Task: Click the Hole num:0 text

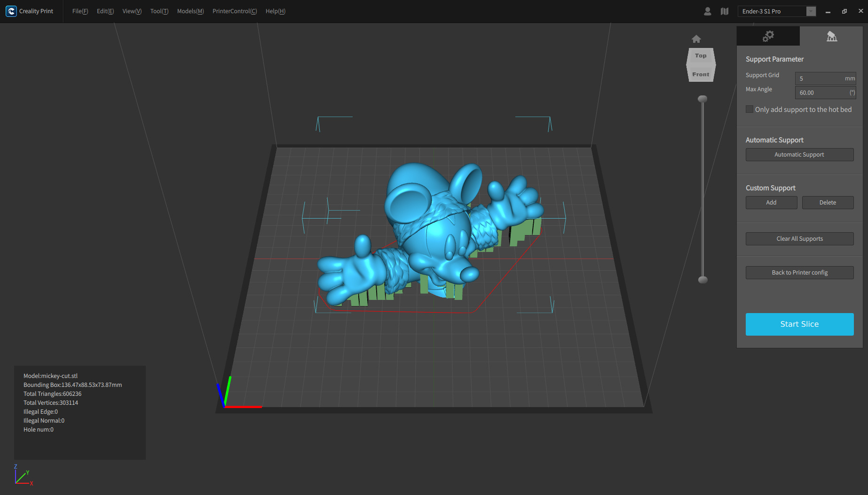Action: [x=39, y=430]
